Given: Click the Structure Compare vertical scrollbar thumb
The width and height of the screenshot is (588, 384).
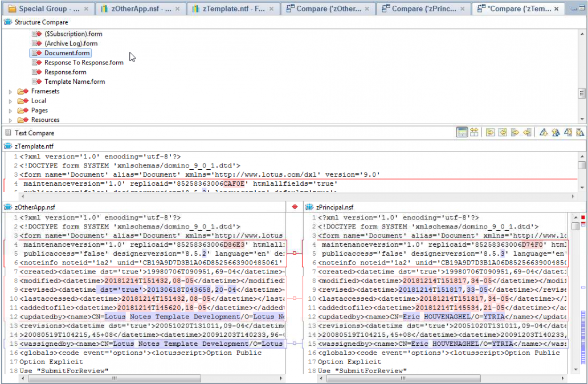Looking at the screenshot, I should 582,93.
